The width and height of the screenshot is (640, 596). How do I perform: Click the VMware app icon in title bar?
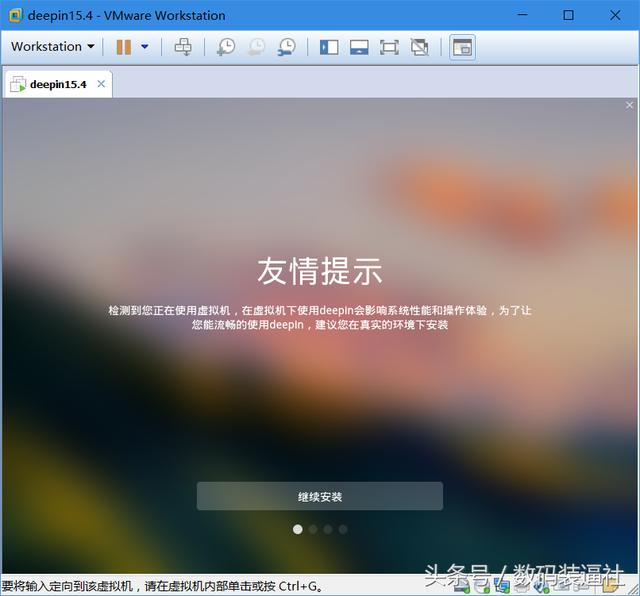(x=15, y=16)
